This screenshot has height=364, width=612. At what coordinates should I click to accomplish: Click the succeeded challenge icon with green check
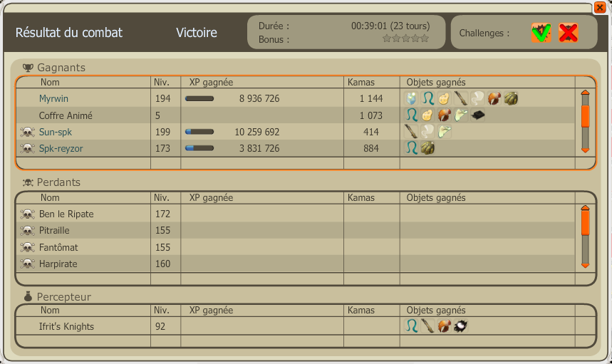point(541,33)
